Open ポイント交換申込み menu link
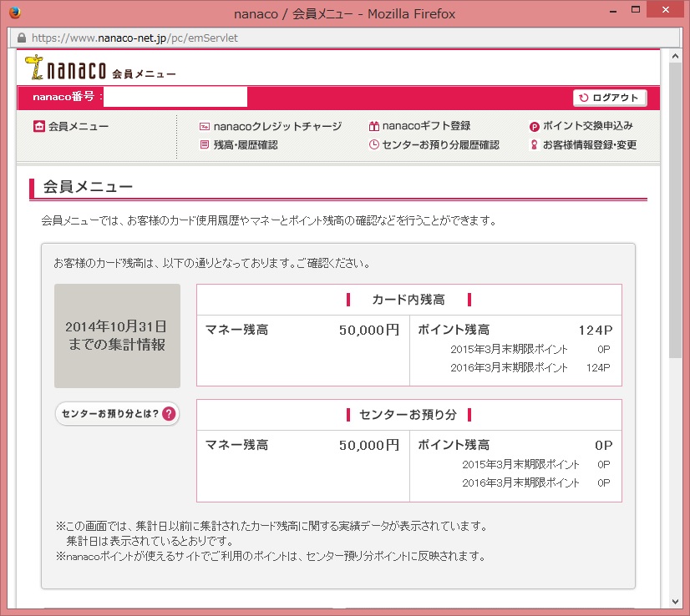Screen dimensions: 690x616 point(581,126)
